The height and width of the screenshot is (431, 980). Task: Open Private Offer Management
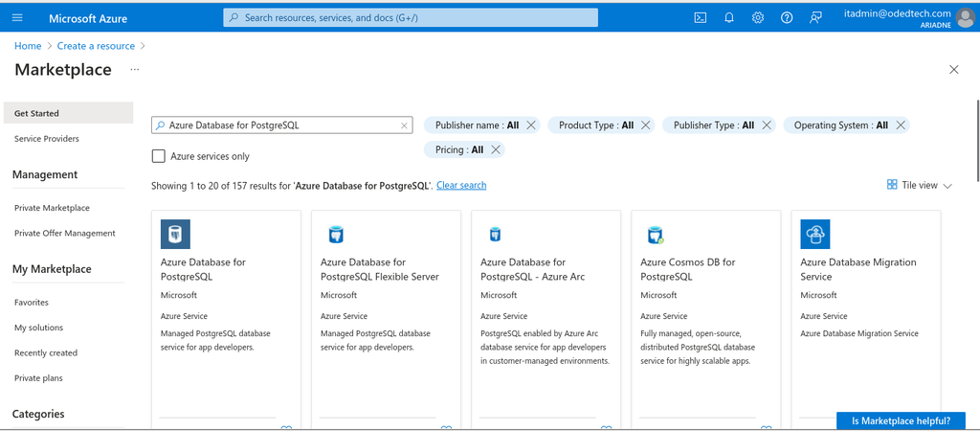click(65, 234)
